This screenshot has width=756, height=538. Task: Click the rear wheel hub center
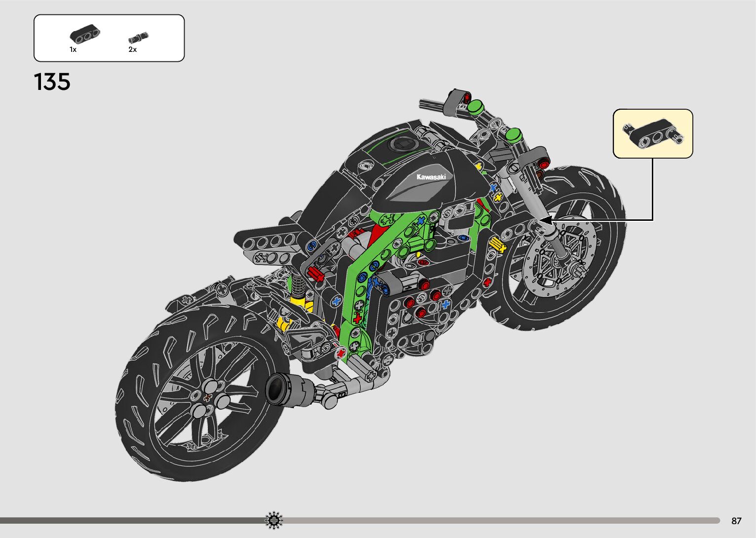(x=207, y=397)
